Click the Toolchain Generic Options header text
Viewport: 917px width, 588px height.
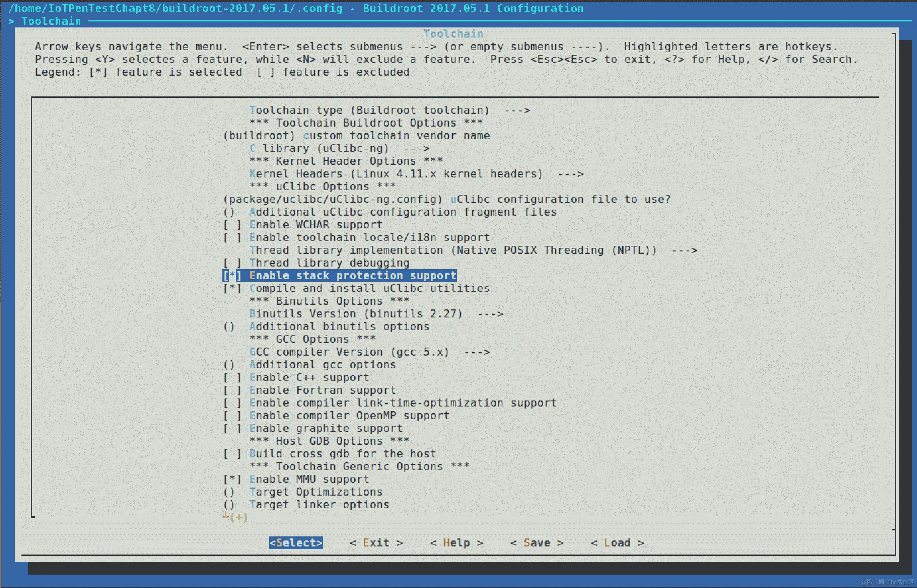click(x=360, y=466)
